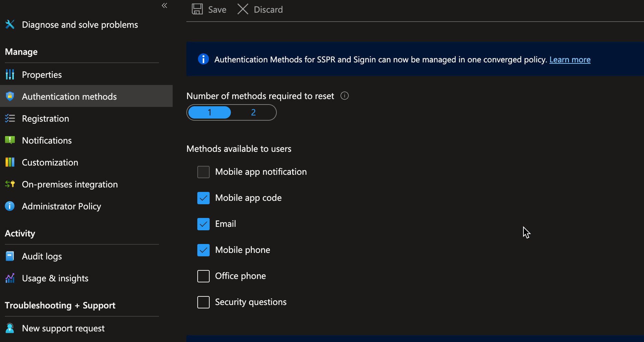Click the Registration checklist icon
The height and width of the screenshot is (342, 644).
point(10,119)
